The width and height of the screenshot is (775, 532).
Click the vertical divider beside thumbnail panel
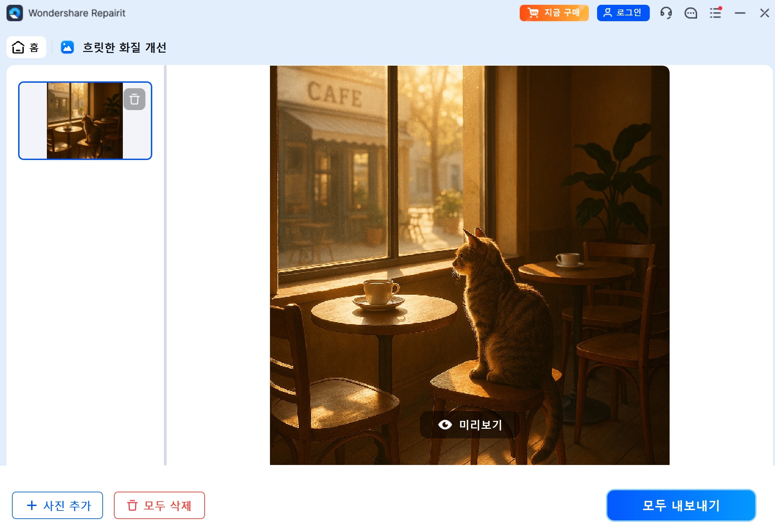click(x=165, y=265)
